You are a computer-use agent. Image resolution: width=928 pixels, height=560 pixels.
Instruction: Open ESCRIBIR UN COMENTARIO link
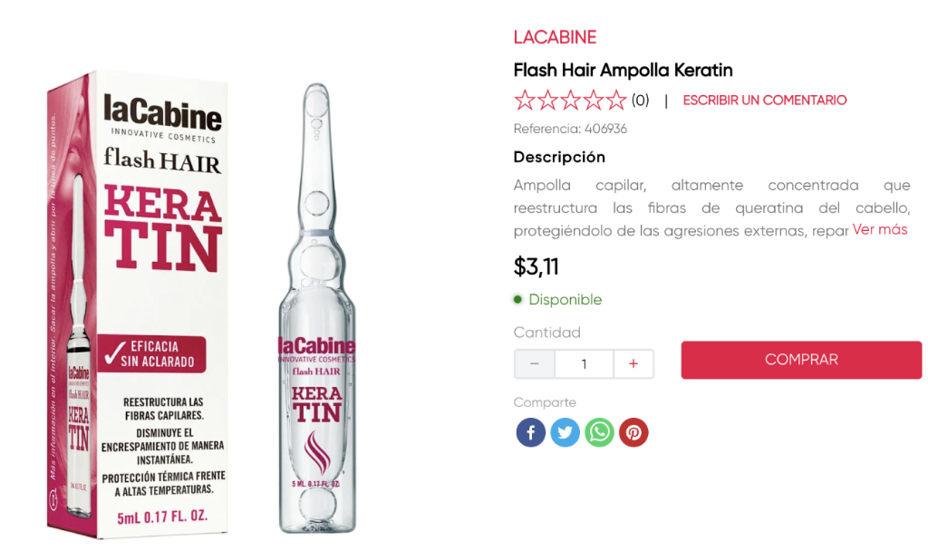tap(765, 100)
